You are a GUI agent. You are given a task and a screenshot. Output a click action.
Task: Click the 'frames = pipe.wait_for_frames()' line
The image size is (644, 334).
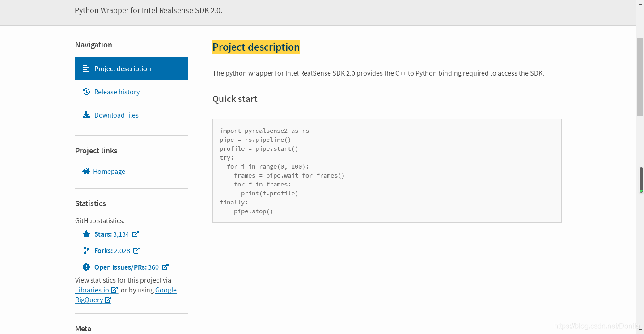click(x=289, y=175)
